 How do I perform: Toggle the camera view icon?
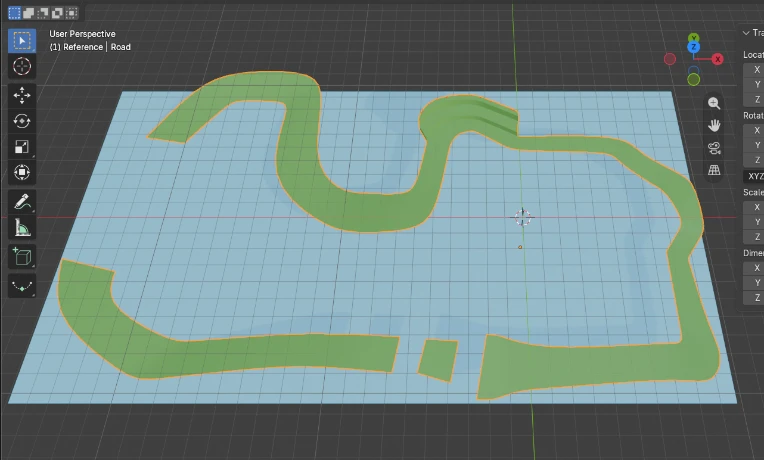tap(714, 148)
